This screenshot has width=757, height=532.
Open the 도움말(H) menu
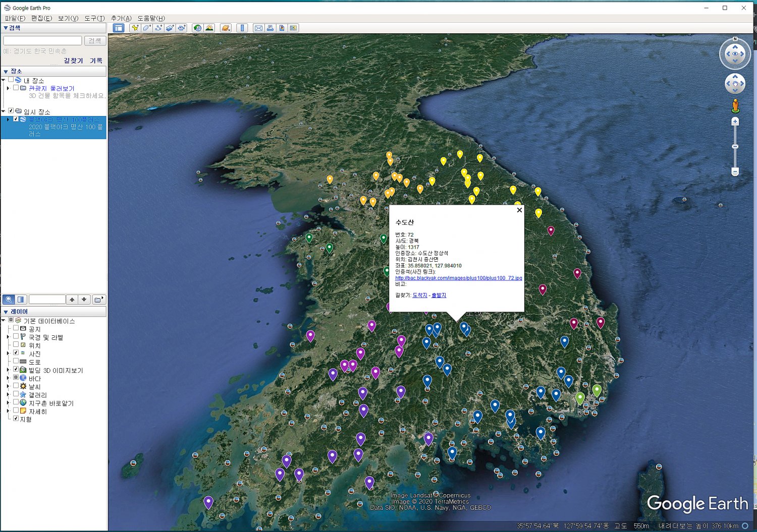[151, 18]
